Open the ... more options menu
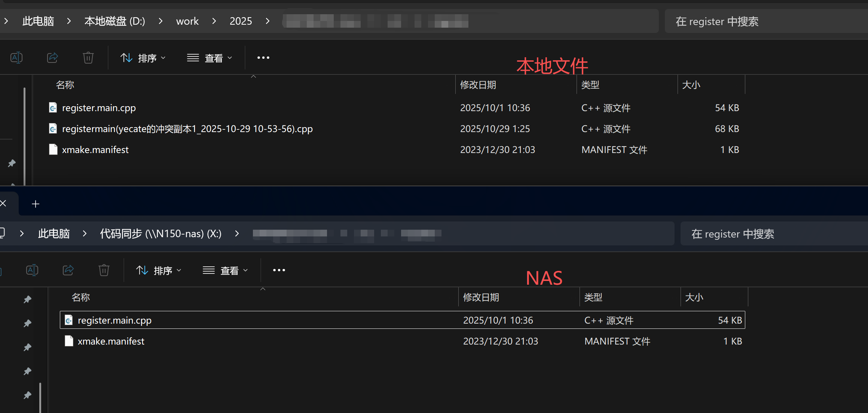Screen dimensions: 868x413 click(x=263, y=58)
